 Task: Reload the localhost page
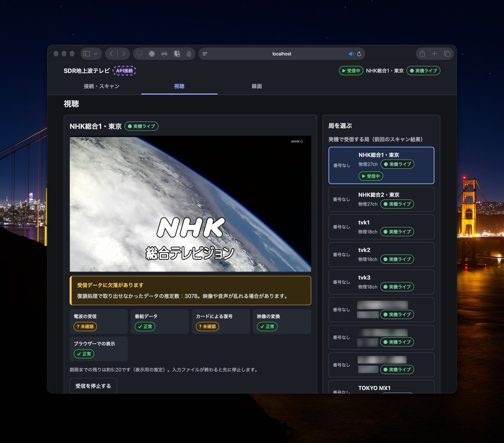coord(359,54)
